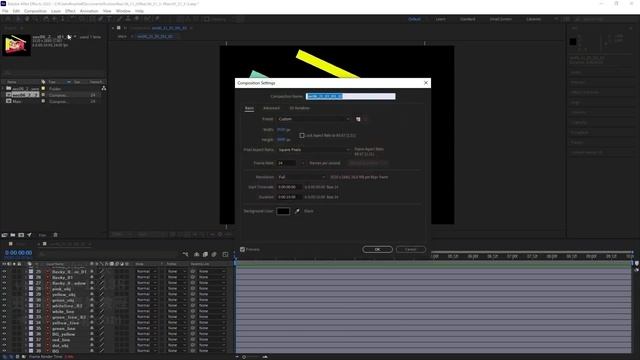This screenshot has width=640, height=360.
Task: Click Interpret Footage icon in Project panel
Action: [4, 235]
